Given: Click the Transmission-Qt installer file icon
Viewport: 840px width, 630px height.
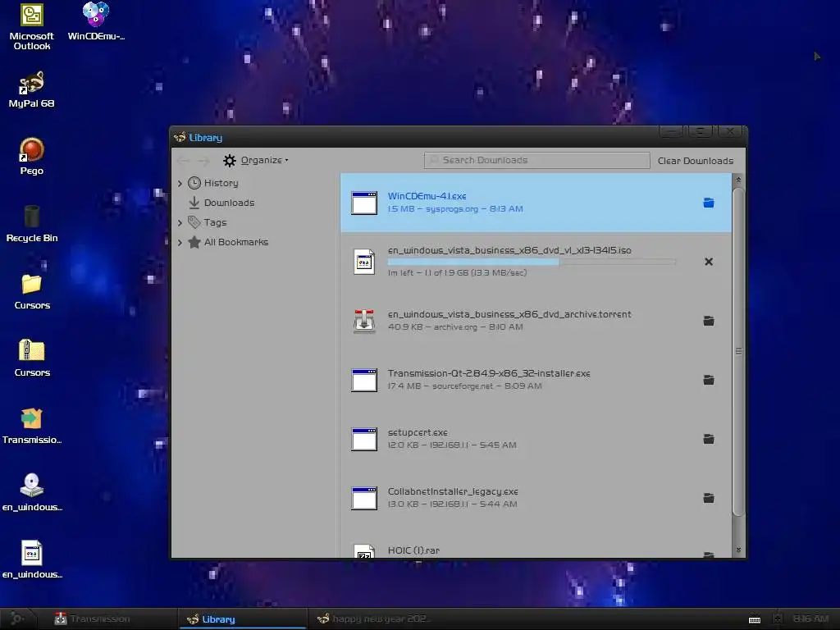Looking at the screenshot, I should pyautogui.click(x=363, y=380).
